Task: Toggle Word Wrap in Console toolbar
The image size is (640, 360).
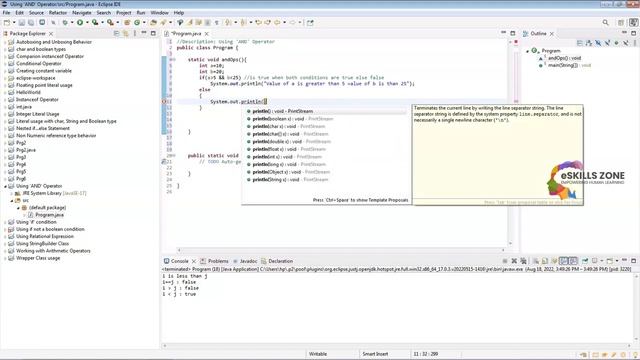Action: point(554,261)
